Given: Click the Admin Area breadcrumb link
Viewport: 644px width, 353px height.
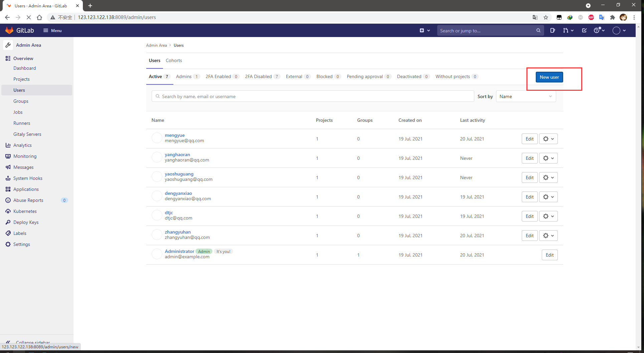Looking at the screenshot, I should click(156, 45).
